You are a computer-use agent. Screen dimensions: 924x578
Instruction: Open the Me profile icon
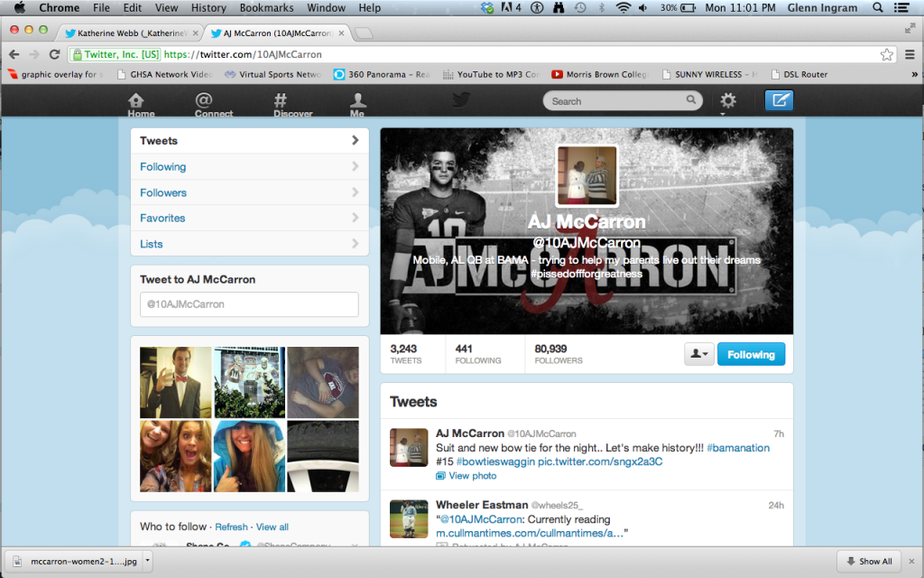point(357,104)
